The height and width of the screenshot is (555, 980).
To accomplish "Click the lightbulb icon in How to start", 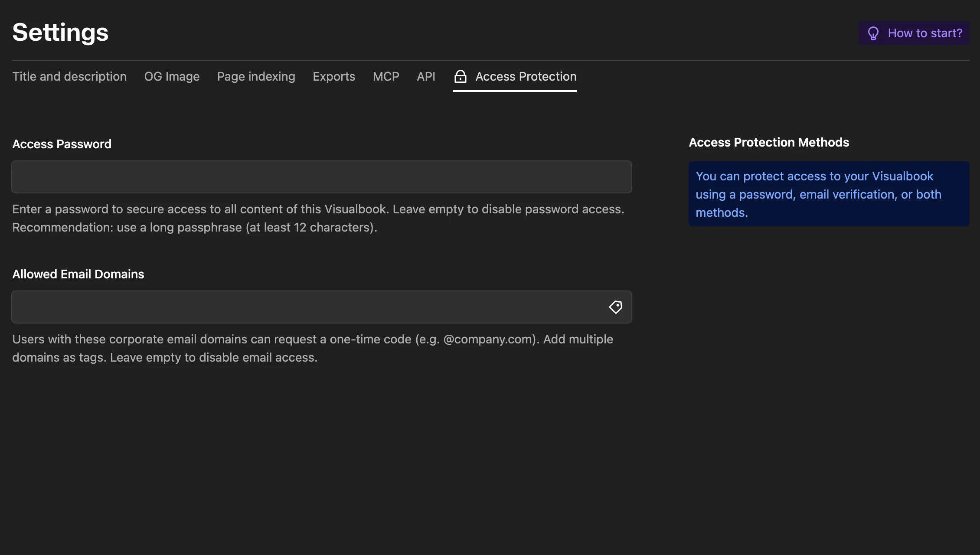I will (x=873, y=33).
